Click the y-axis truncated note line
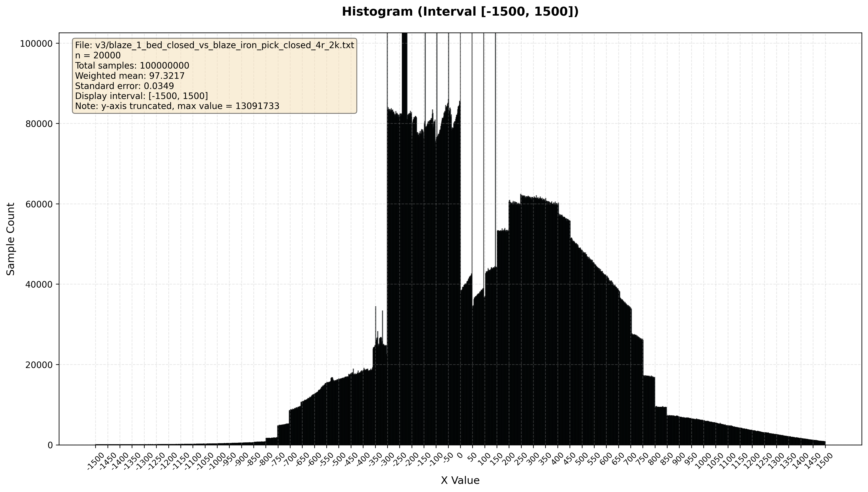 point(177,106)
